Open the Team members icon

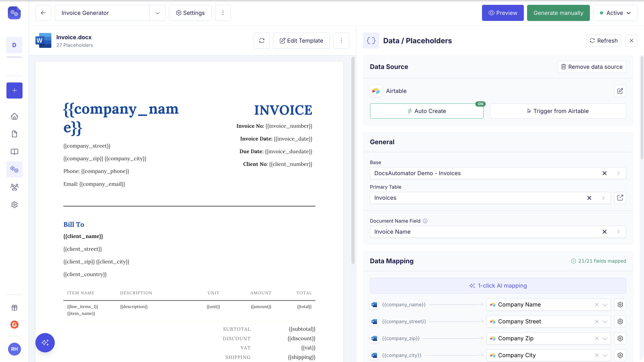pyautogui.click(x=14, y=187)
